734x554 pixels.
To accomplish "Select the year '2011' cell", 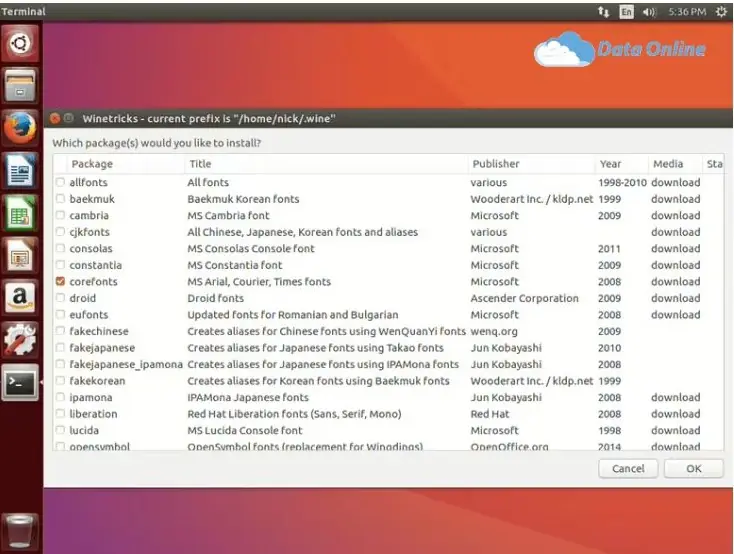I will point(609,248).
